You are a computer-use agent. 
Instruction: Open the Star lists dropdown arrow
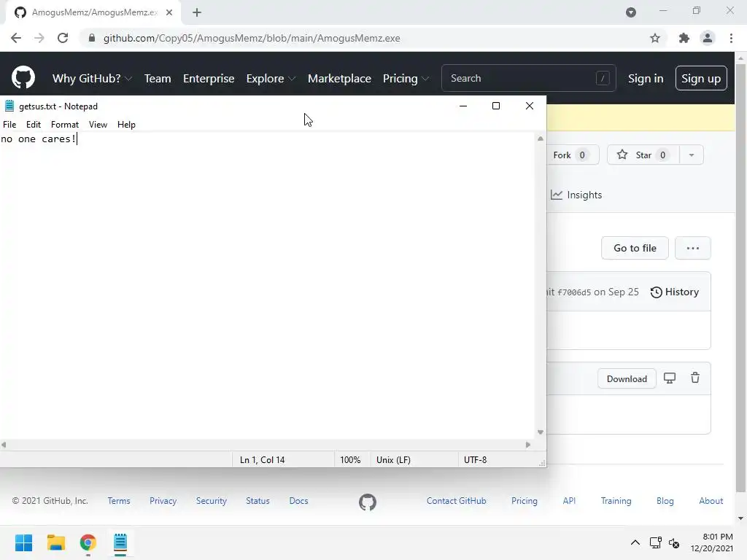tap(692, 155)
